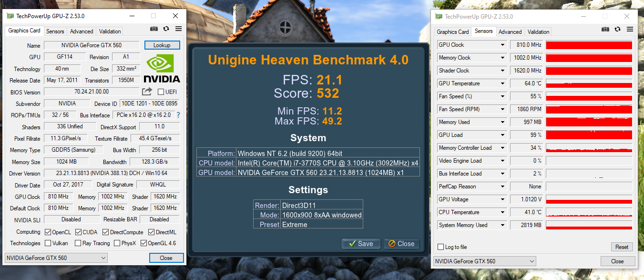Open GPU selector dropdown in Sensors window
The height and width of the screenshot is (280, 644).
tap(484, 261)
